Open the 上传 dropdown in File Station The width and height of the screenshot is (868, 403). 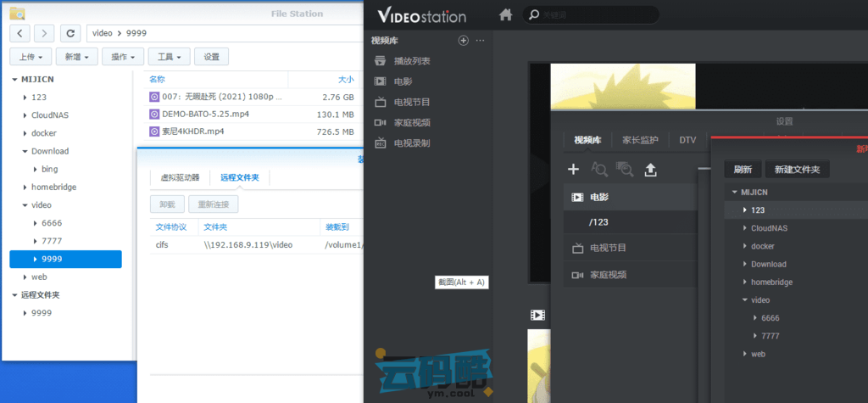tap(31, 57)
